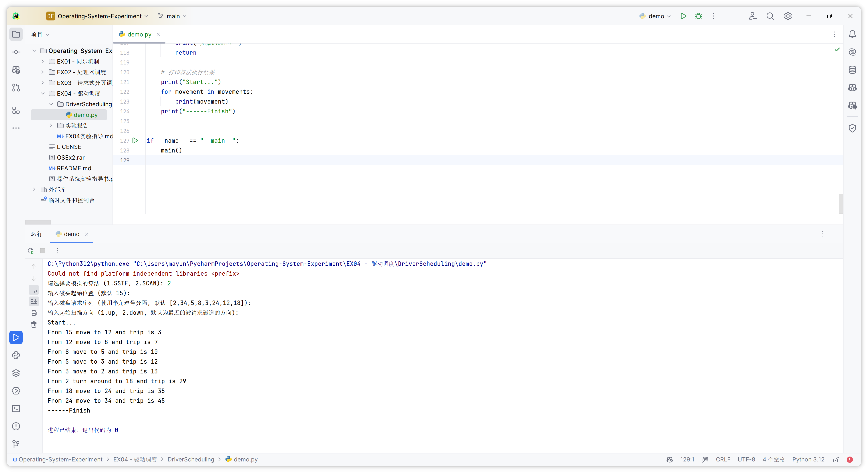This screenshot has height=473, width=868.
Task: Open the Database tool window
Action: point(852,70)
